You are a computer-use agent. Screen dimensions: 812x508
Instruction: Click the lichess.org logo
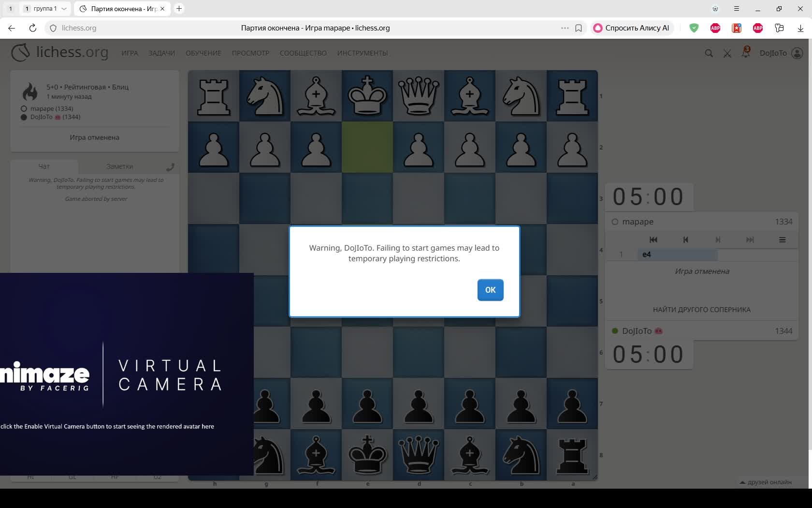(59, 53)
